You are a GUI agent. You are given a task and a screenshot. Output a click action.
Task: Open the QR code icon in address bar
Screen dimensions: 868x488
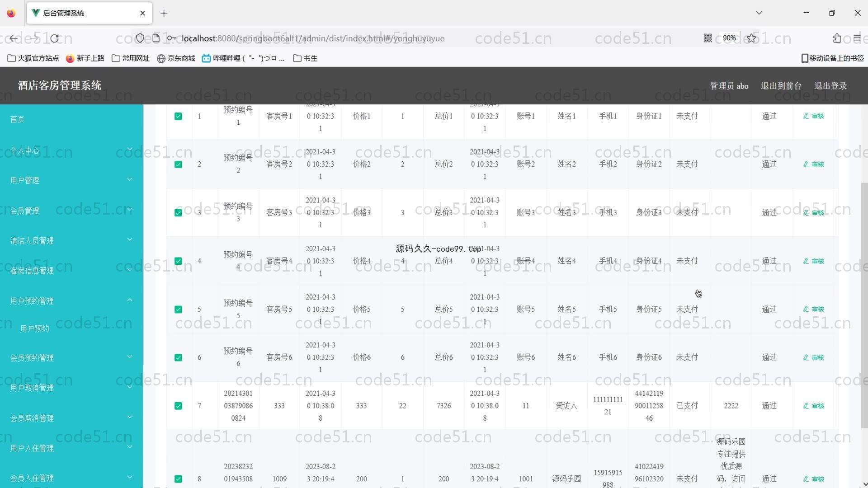point(708,38)
